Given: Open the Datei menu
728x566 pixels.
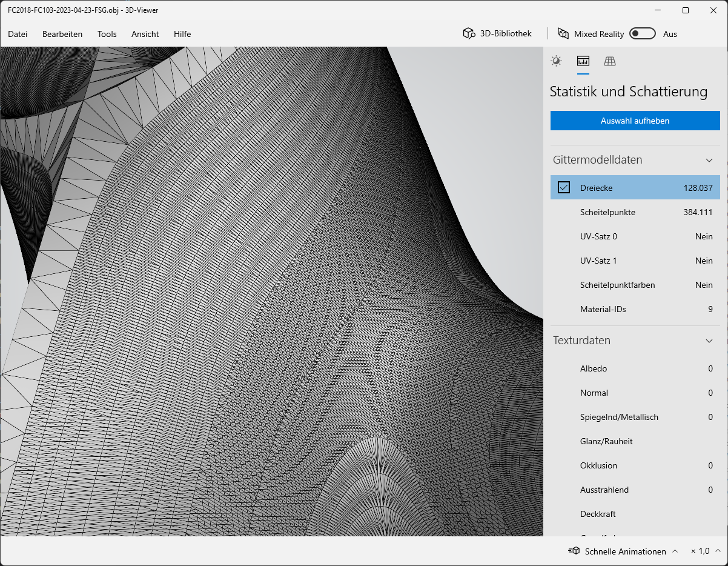Looking at the screenshot, I should click(x=18, y=34).
